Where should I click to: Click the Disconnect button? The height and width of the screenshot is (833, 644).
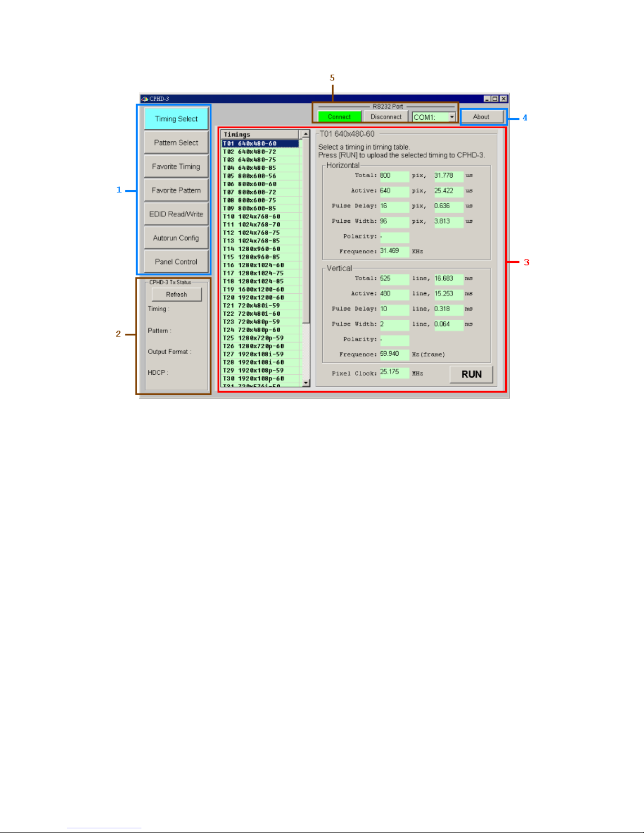tap(386, 117)
